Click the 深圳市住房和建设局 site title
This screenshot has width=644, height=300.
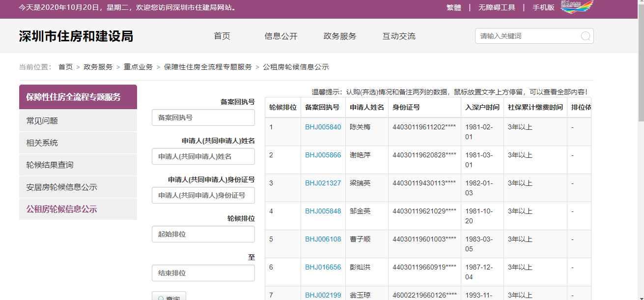coord(76,36)
